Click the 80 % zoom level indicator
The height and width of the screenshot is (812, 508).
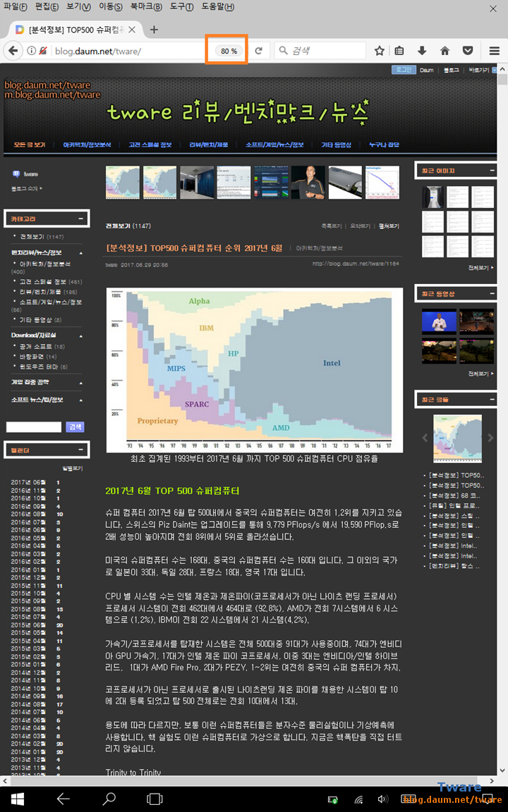pos(229,51)
